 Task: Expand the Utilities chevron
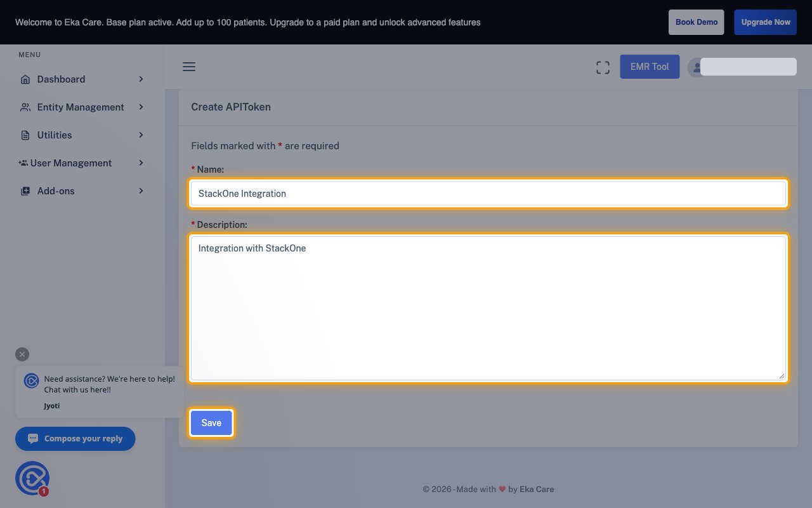141,135
